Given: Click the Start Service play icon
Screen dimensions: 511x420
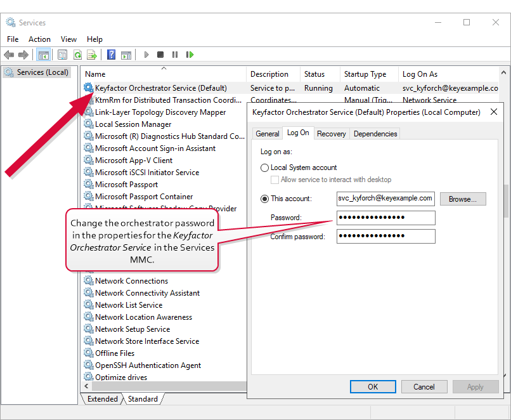Looking at the screenshot, I should click(x=146, y=55).
